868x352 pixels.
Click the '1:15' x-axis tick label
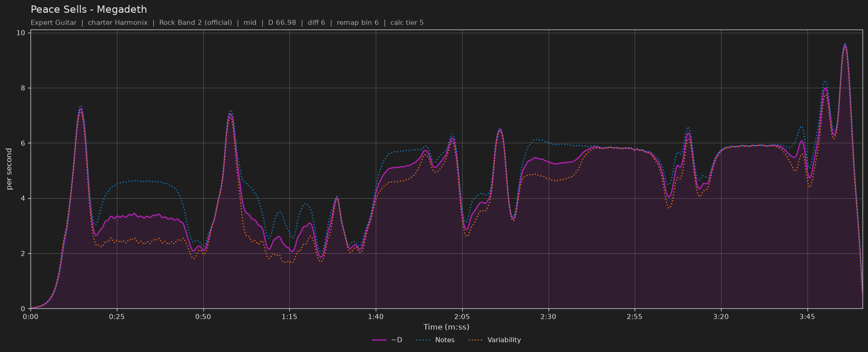[x=289, y=317]
